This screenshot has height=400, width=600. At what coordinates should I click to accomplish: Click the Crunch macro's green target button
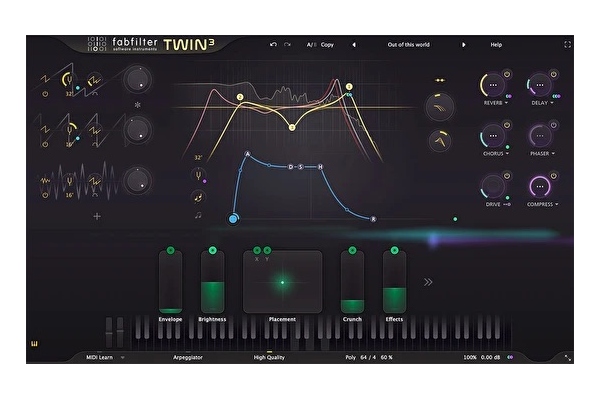pyautogui.click(x=352, y=250)
